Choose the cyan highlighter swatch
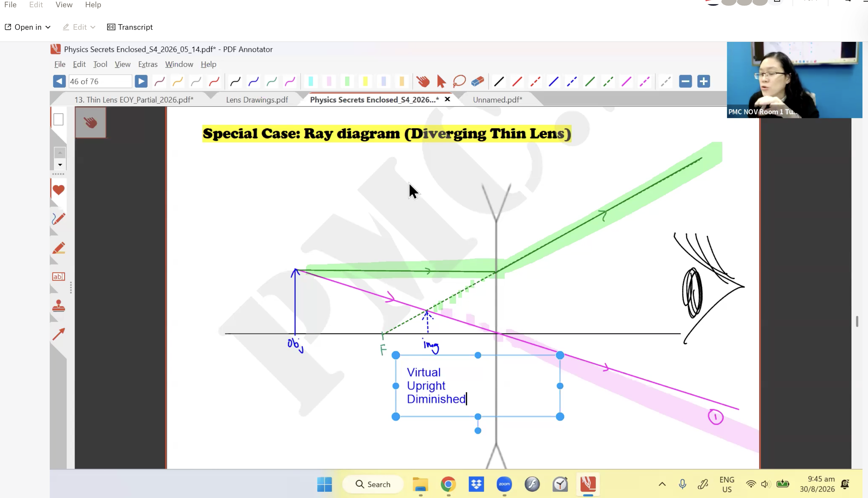 (x=311, y=81)
